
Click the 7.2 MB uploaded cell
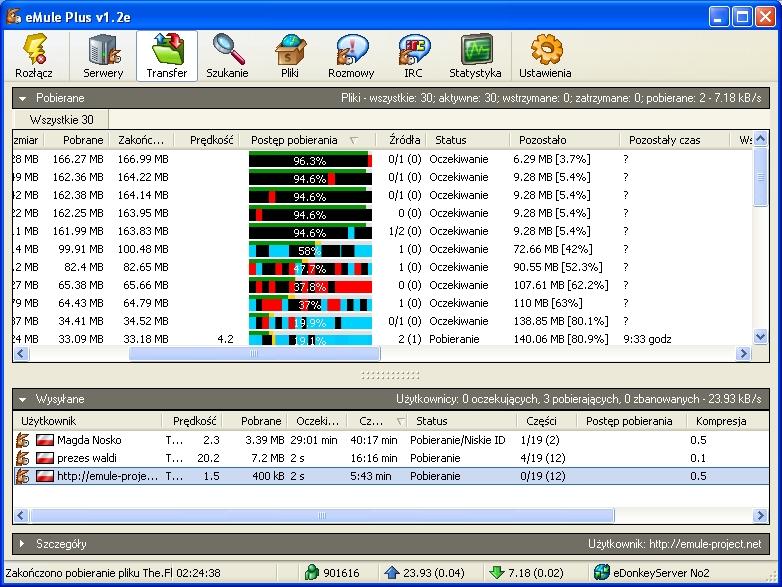(x=268, y=458)
